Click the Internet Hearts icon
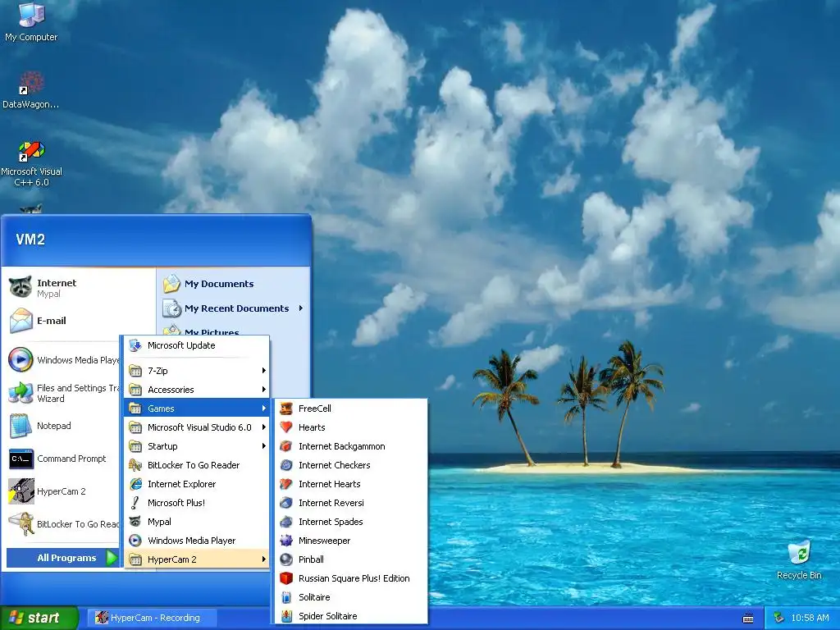The image size is (840, 630). (x=286, y=484)
